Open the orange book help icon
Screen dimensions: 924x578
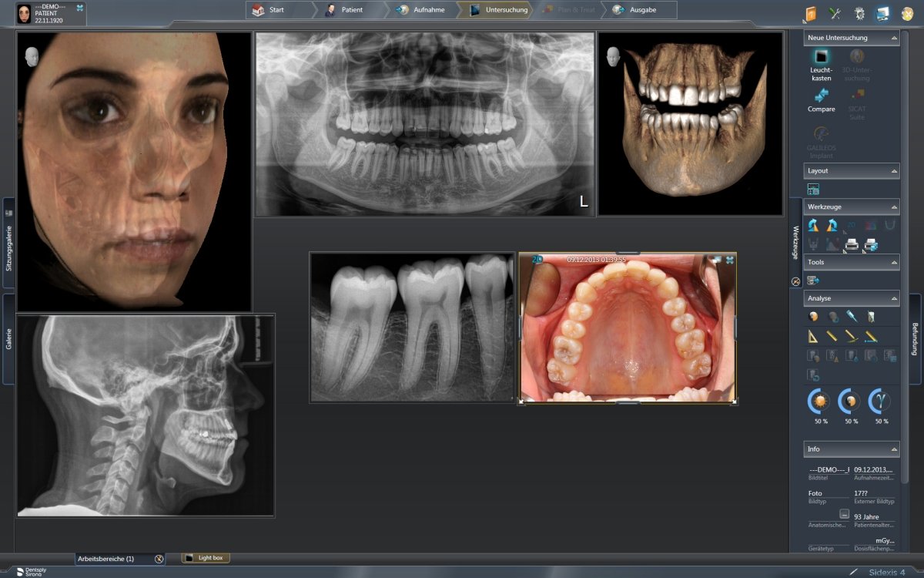(811, 13)
